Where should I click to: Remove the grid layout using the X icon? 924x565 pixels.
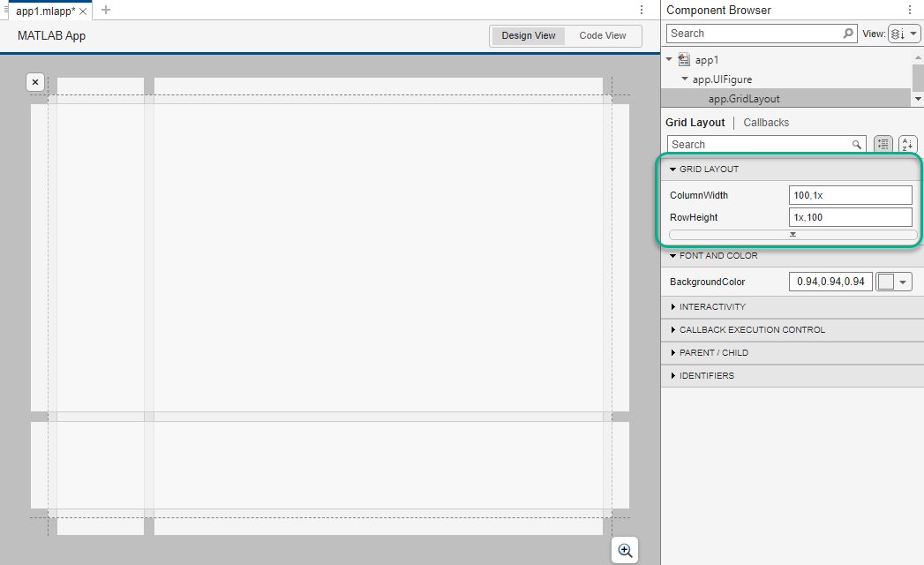pos(34,81)
